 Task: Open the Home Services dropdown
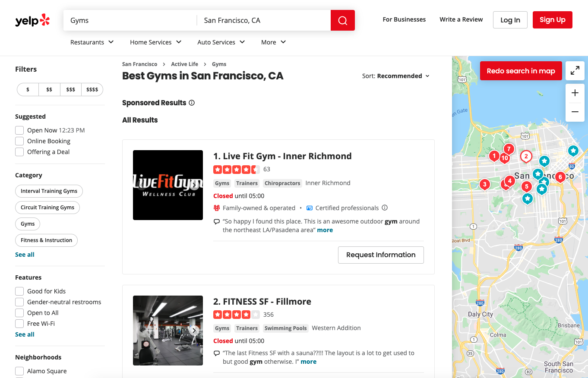pos(155,42)
